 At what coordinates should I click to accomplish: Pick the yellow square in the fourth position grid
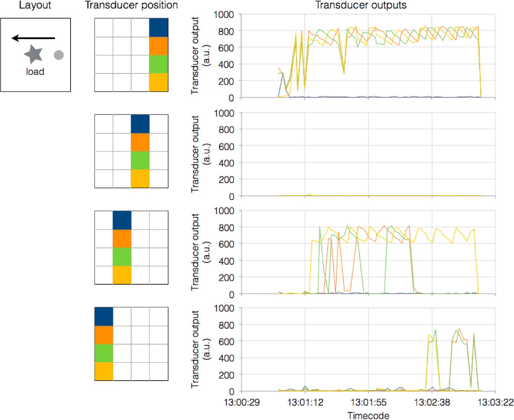pos(104,371)
